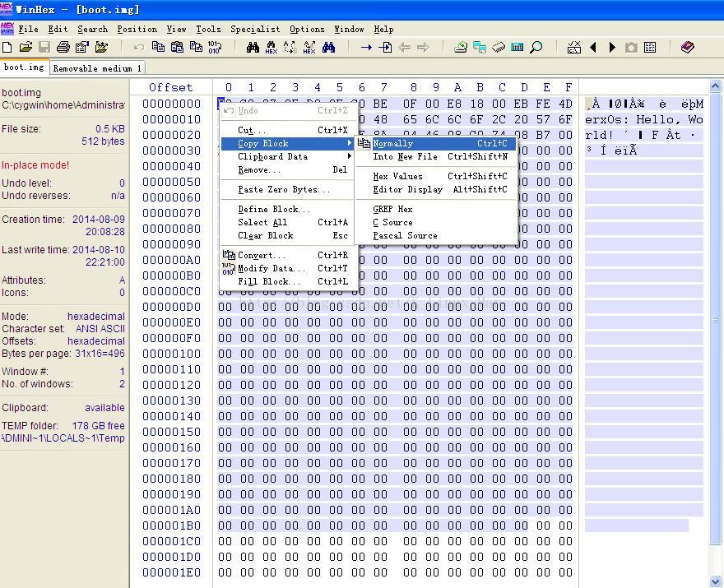Expand the Copy Block submenu arrow

(349, 144)
